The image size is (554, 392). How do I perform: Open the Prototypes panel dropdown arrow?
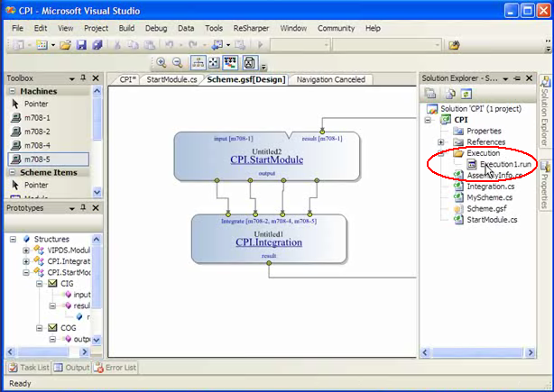(71, 208)
